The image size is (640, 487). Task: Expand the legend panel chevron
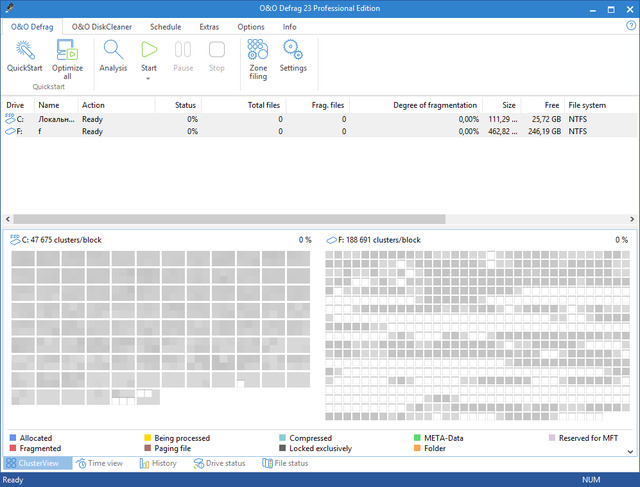point(630,451)
